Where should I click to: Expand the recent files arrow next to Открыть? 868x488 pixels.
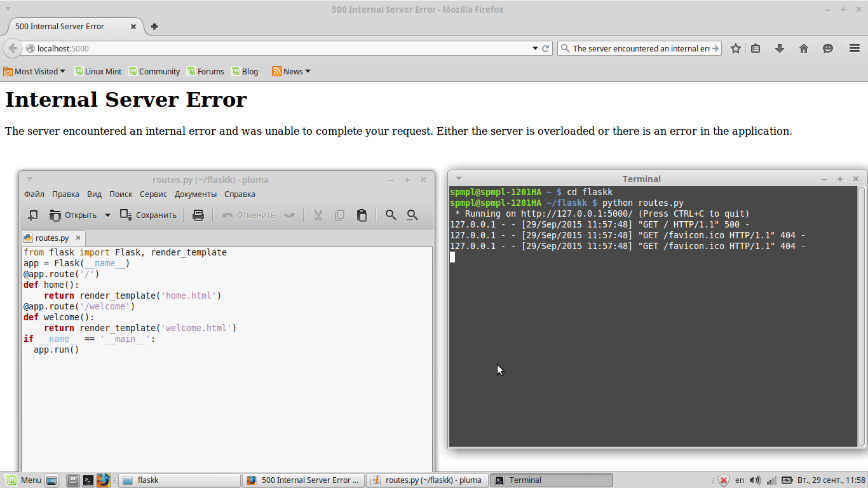(x=107, y=215)
